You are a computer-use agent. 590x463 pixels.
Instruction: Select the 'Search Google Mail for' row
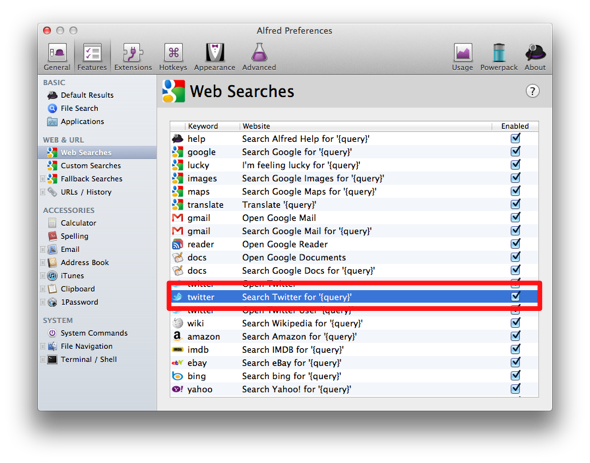[354, 231]
